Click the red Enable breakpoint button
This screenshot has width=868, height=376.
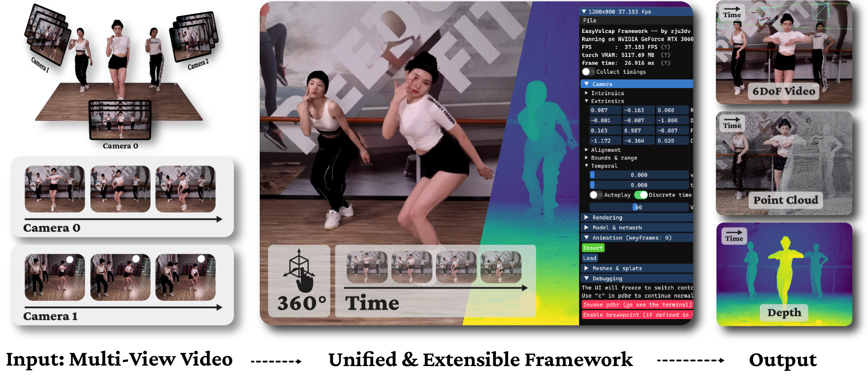[x=638, y=315]
